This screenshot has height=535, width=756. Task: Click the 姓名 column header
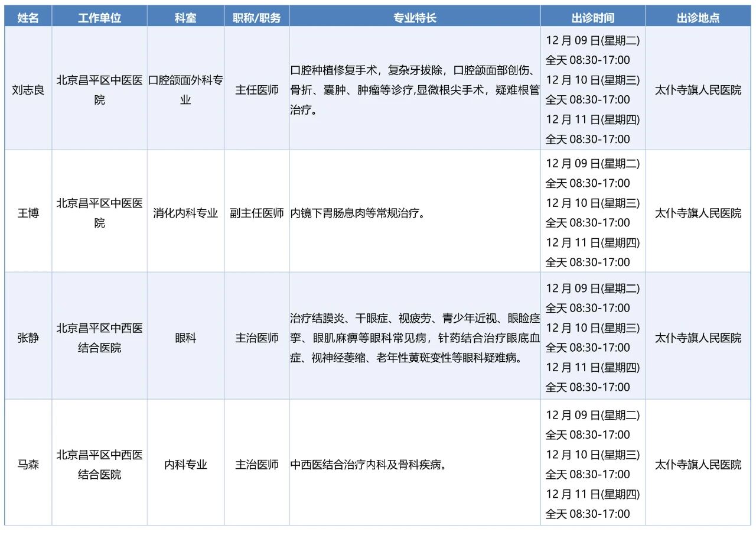28,18
